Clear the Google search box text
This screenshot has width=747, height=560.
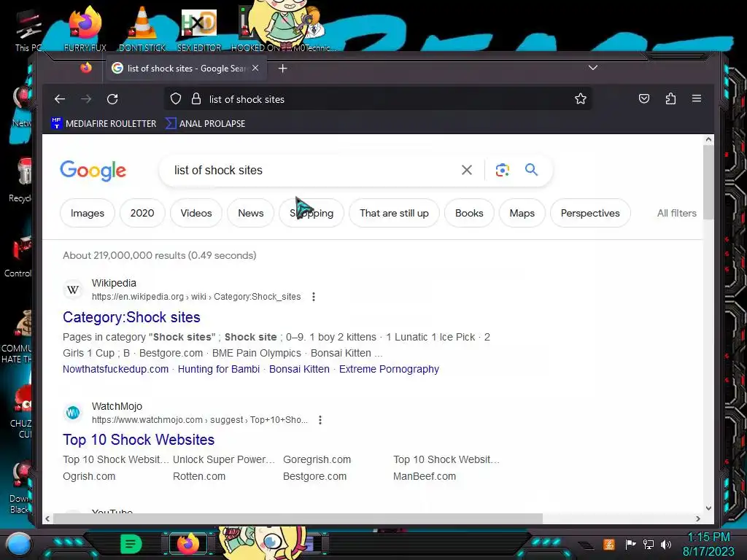(467, 170)
